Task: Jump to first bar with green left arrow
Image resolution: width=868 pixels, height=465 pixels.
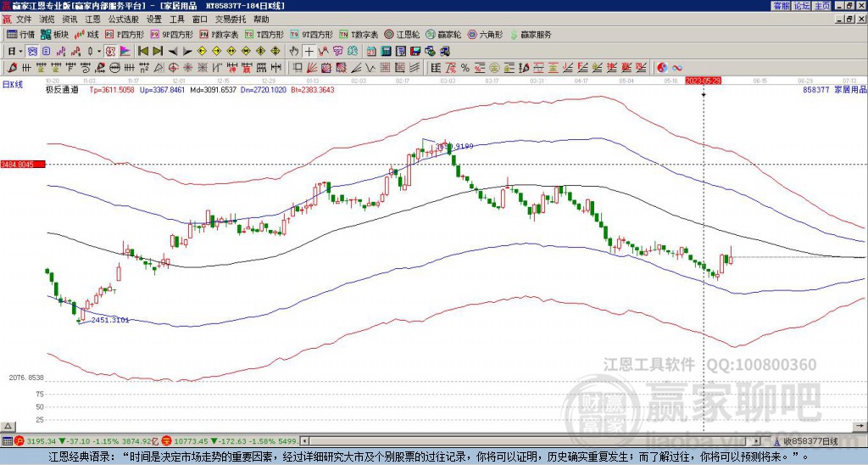Action: 142,52
